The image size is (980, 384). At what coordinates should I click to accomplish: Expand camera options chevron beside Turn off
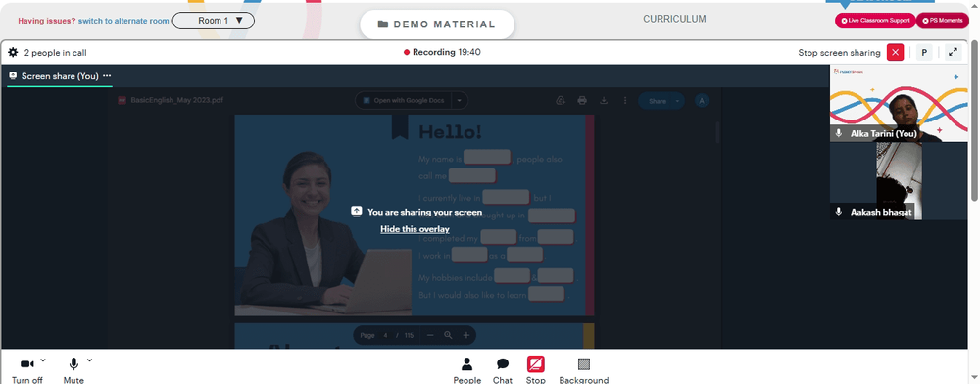[x=43, y=360]
